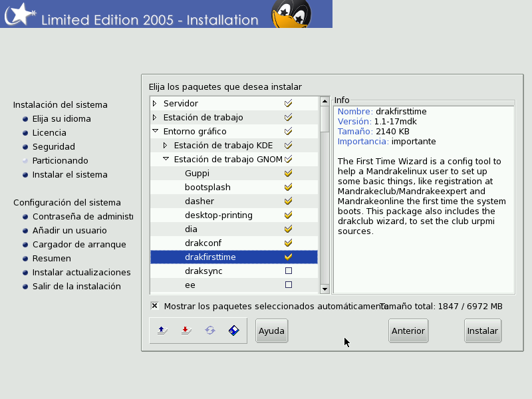Click the Ayuda button
The image size is (532, 399).
click(x=271, y=331)
